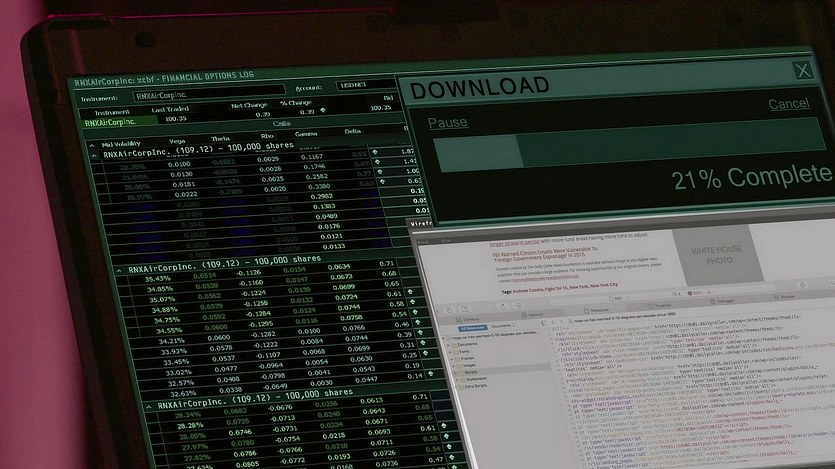Click arrow icon beside 0.58 in second share group
The image size is (835, 469).
pos(413,302)
